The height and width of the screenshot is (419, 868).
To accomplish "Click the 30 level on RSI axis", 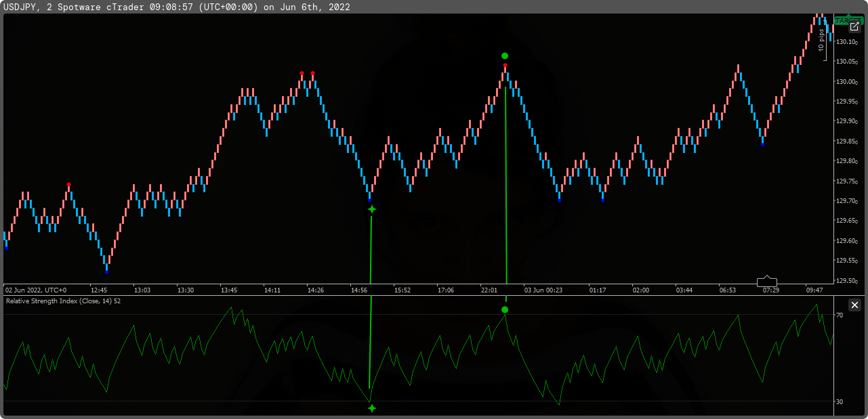I will tap(839, 402).
